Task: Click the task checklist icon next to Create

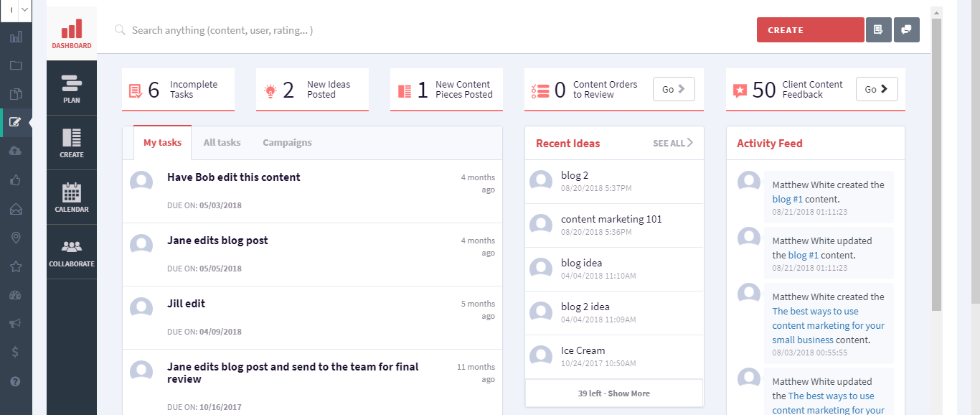Action: [878, 30]
